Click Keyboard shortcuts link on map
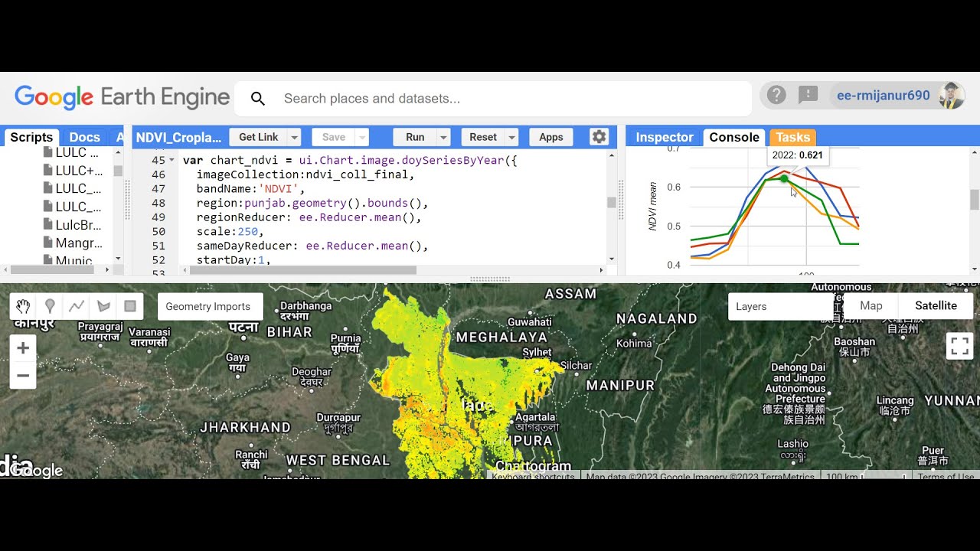This screenshot has height=551, width=980. coord(533,477)
